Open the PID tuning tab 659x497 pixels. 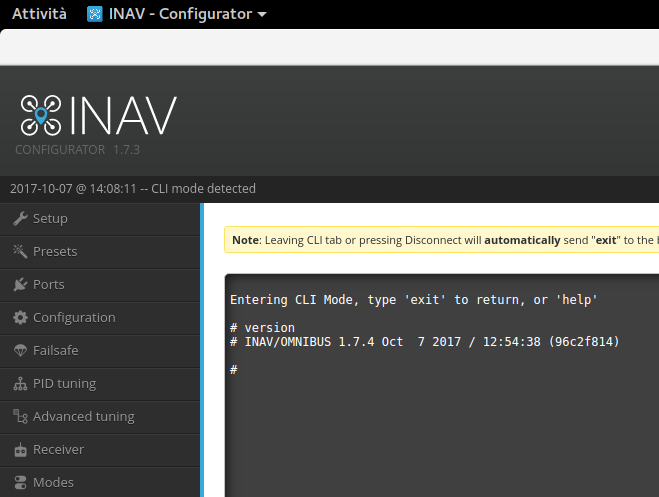pos(100,384)
